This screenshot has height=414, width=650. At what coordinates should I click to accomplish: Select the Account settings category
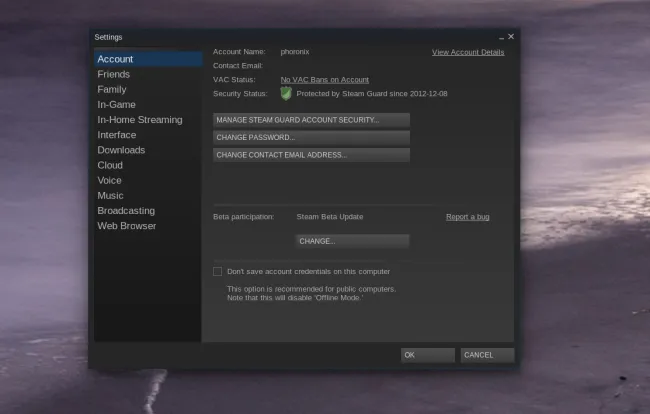pyautogui.click(x=148, y=59)
